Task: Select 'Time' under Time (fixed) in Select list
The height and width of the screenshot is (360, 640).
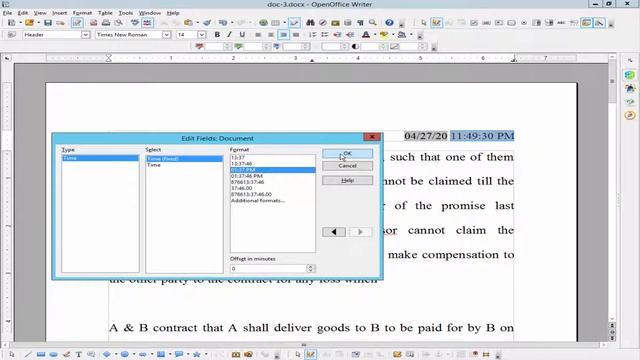Action: (154, 165)
